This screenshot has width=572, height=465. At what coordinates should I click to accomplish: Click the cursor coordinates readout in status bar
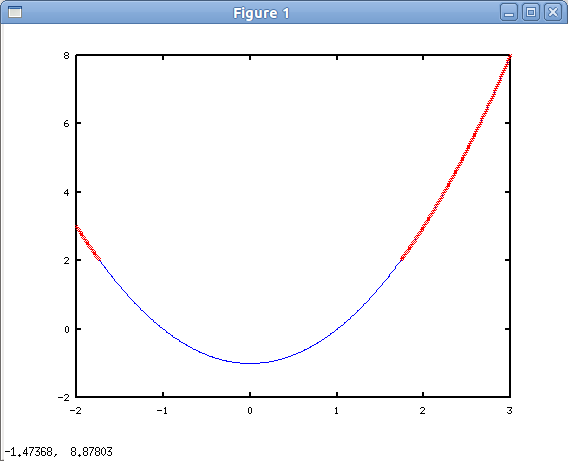tap(58, 452)
